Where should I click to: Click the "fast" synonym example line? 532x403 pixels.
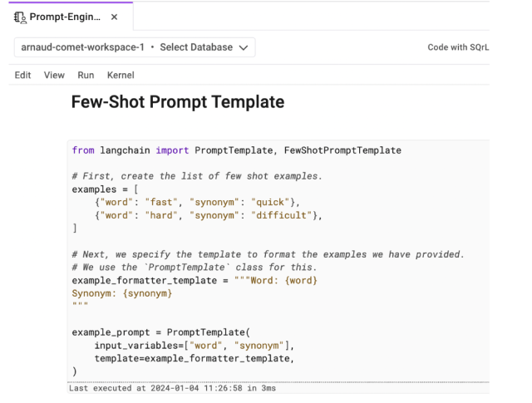pyautogui.click(x=197, y=202)
